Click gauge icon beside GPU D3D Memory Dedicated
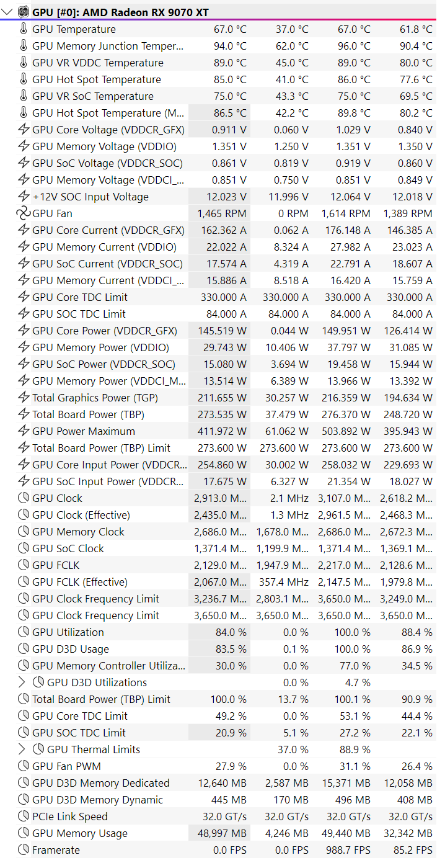 pyautogui.click(x=24, y=783)
